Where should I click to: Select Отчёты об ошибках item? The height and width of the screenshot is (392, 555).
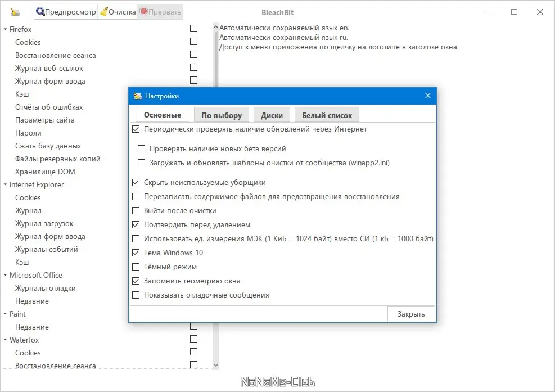pyautogui.click(x=49, y=107)
